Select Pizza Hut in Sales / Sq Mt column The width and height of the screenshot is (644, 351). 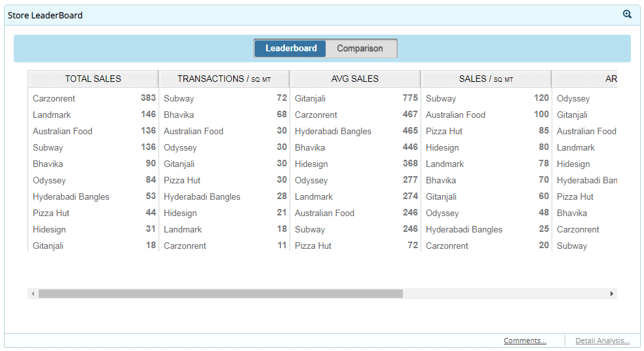(x=444, y=132)
